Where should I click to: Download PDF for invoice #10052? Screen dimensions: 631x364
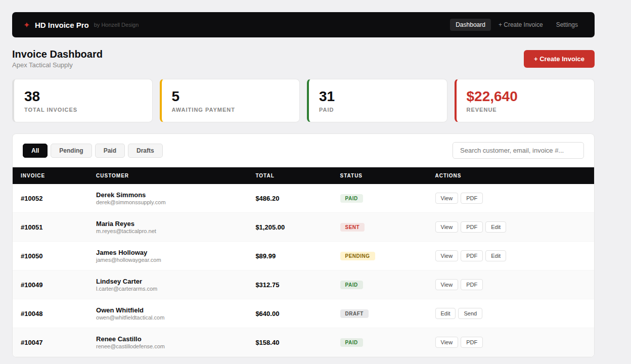pos(472,198)
